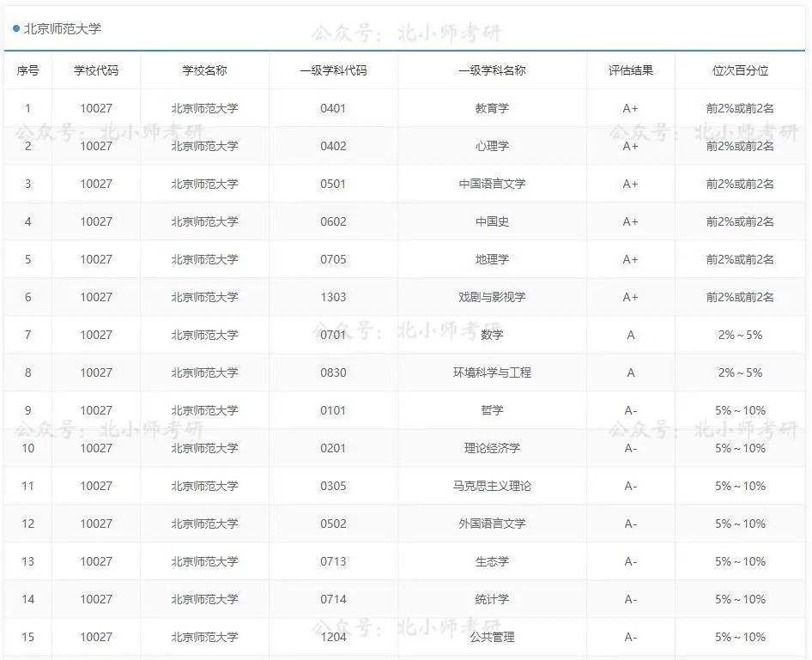Click subject code 0705
812x660 pixels.
coord(333,259)
